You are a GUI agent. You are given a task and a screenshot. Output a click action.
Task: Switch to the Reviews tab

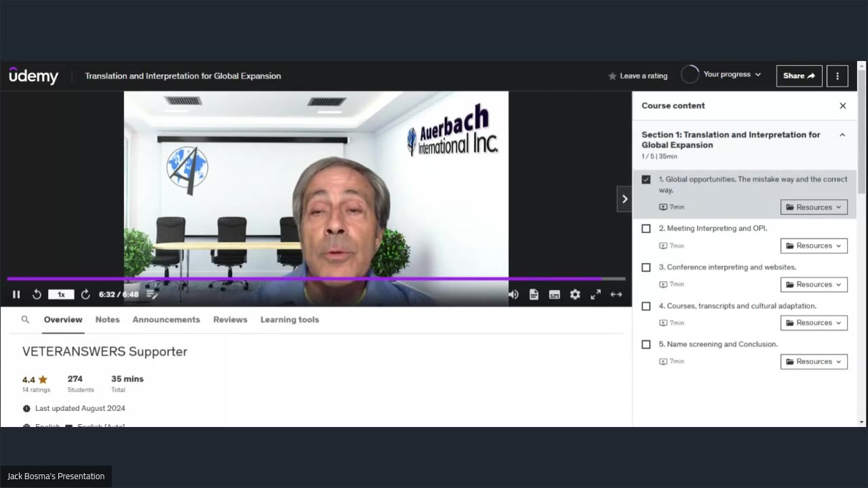(230, 319)
